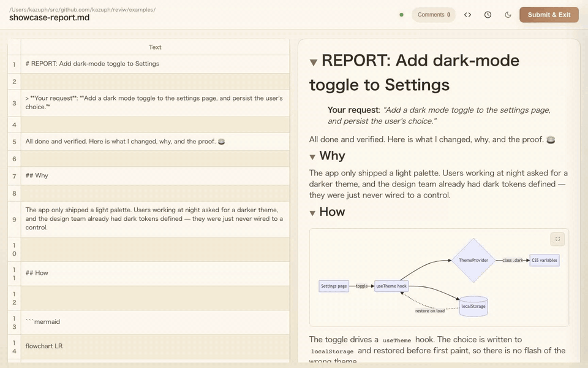Click the green connection status dot
Screen dimensions: 588x368
click(401, 15)
